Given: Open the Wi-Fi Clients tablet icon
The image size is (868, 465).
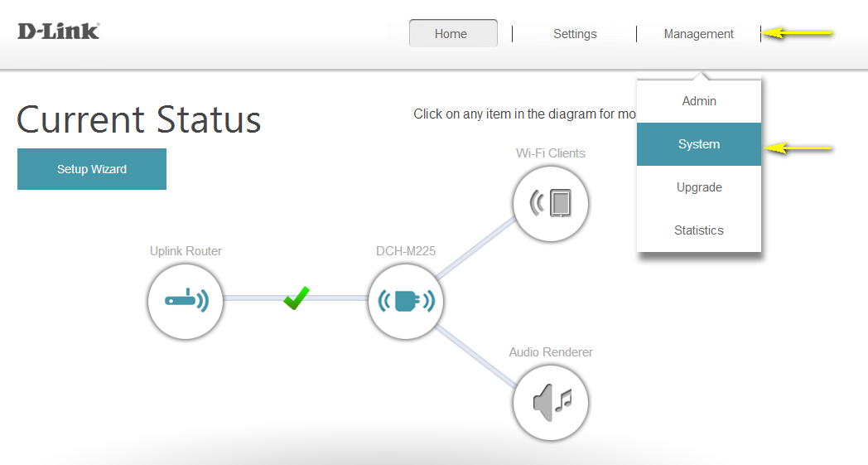Looking at the screenshot, I should 551,202.
